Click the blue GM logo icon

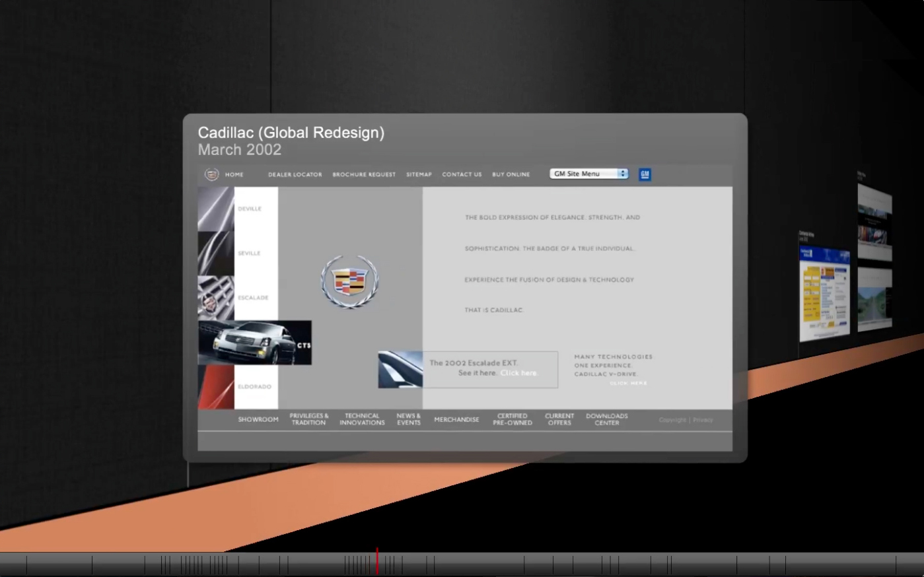[x=645, y=174]
